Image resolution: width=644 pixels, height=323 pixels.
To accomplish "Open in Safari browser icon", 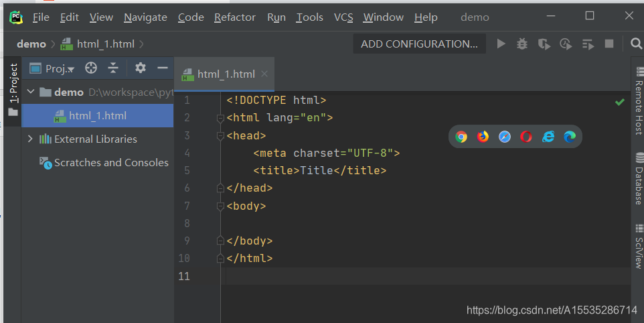I will (x=505, y=137).
